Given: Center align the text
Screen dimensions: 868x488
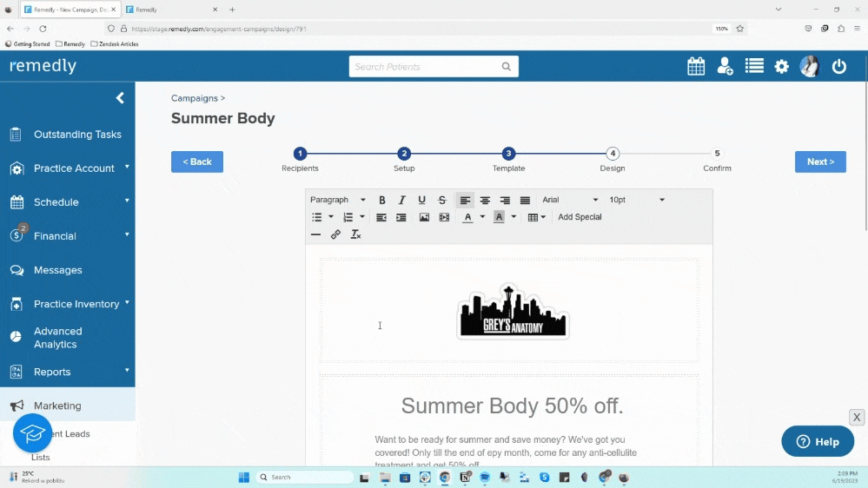Looking at the screenshot, I should [485, 200].
